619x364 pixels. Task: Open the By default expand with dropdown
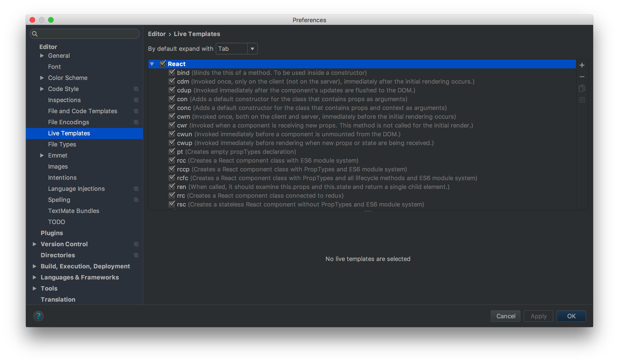[252, 49]
